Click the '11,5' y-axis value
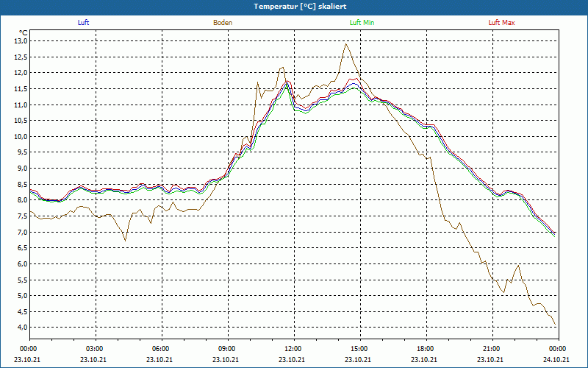Screen dimensions: 588x368 21,88
